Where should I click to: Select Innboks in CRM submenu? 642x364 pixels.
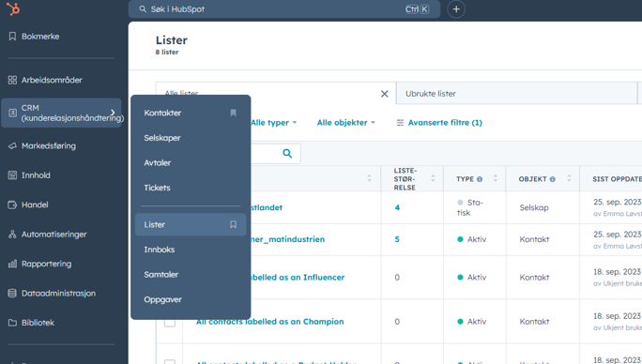click(x=160, y=250)
